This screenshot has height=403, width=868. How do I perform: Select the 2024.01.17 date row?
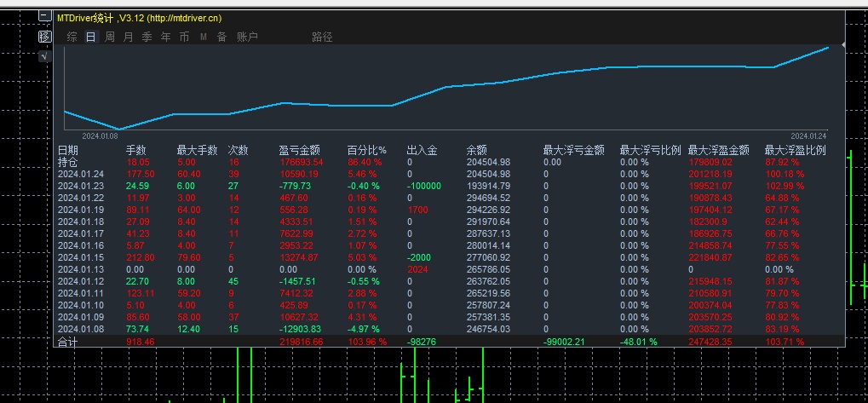pyautogui.click(x=81, y=233)
